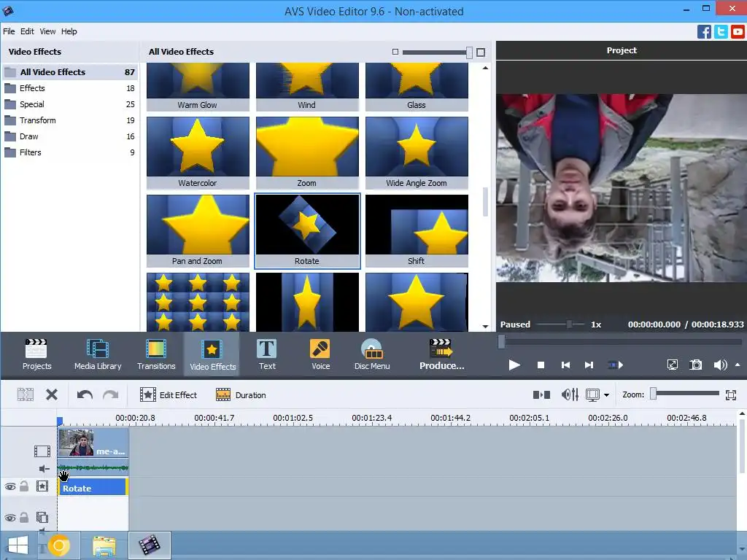Jump to previous frame
This screenshot has height=560, width=747.
coord(565,365)
